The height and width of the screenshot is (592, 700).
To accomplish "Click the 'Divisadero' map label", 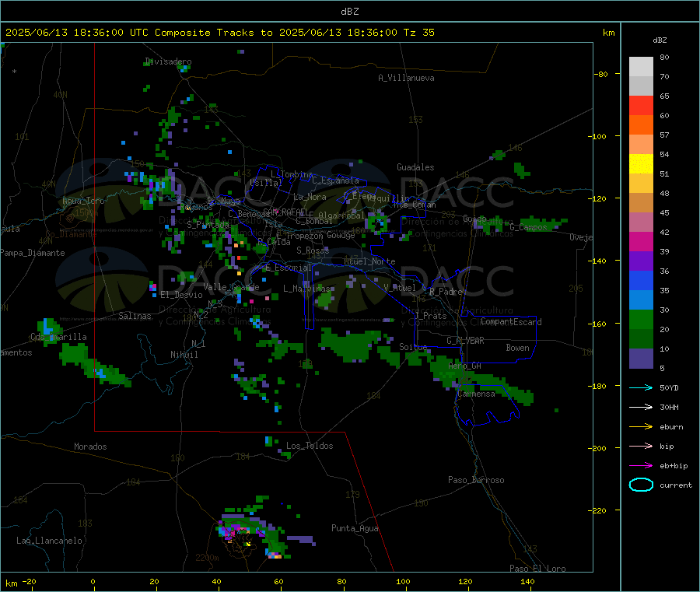I will [x=168, y=61].
